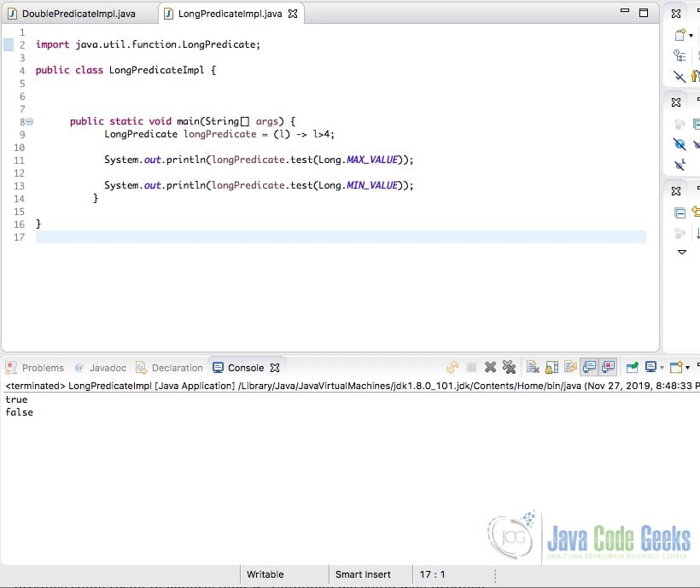This screenshot has height=588, width=700.
Task: Click the Categorized tasks icon in right panel
Action: click(680, 55)
